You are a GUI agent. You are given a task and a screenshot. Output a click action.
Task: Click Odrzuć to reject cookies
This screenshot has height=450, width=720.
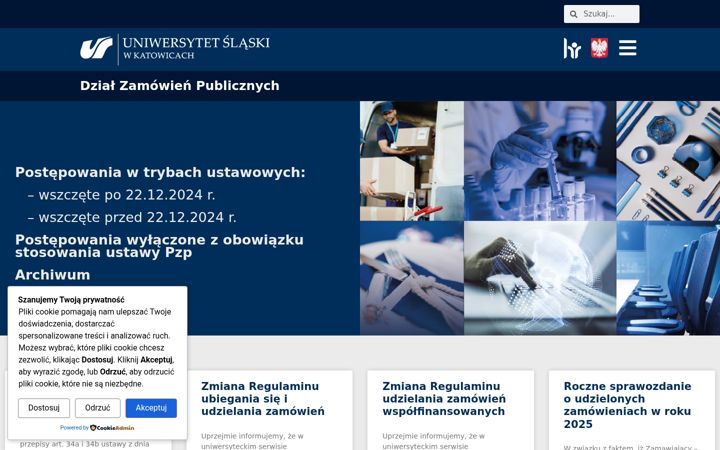pos(98,408)
